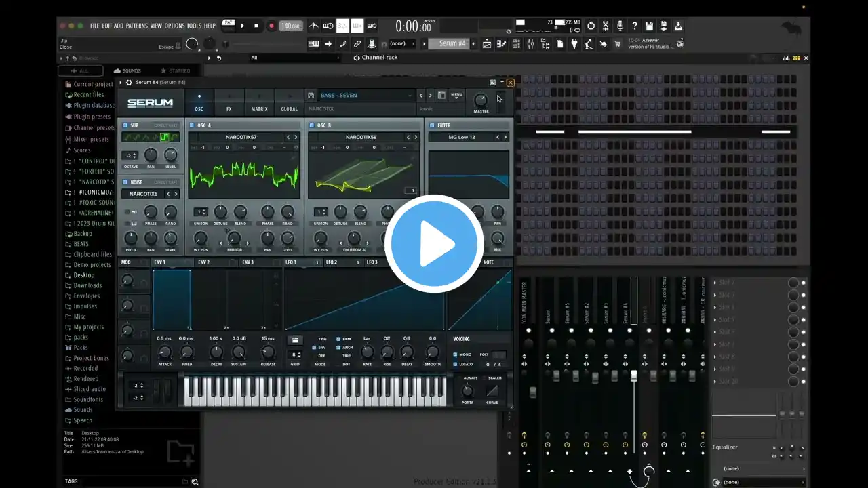Toggle the OSC A enable box
The height and width of the screenshot is (488, 868).
tap(193, 125)
